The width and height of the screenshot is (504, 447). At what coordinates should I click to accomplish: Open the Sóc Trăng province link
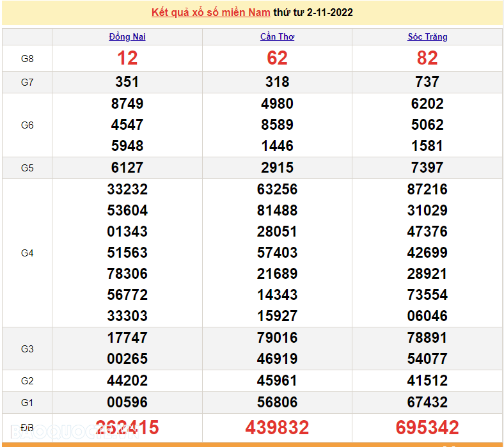427,37
